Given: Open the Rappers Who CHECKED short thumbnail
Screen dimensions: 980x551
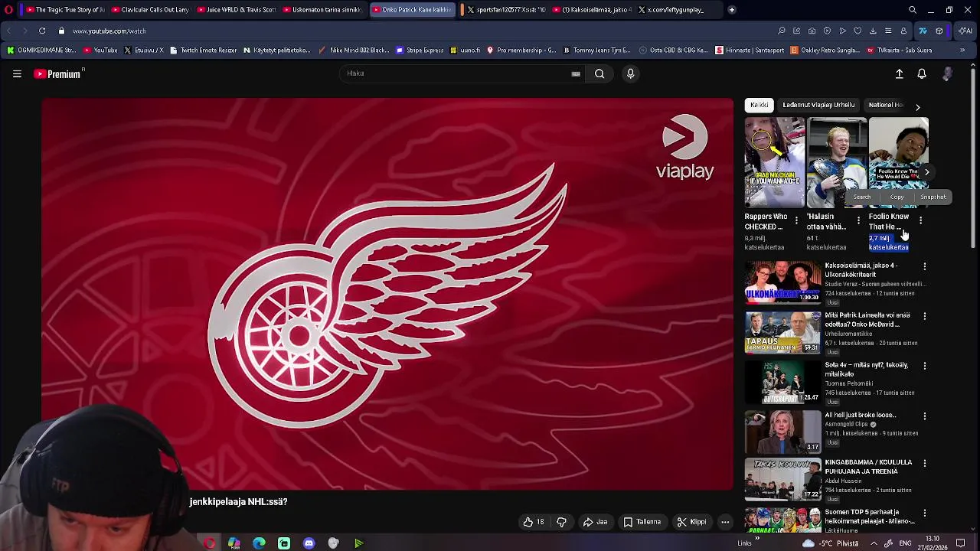Looking at the screenshot, I should coord(775,162).
